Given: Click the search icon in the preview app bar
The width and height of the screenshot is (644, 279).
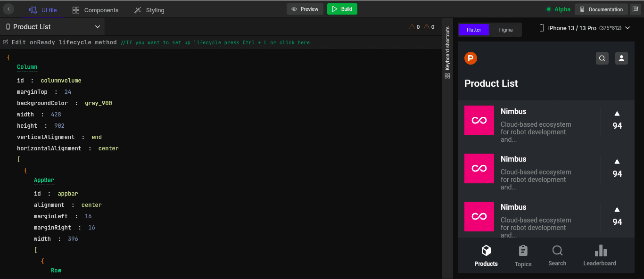Looking at the screenshot, I should pos(602,58).
